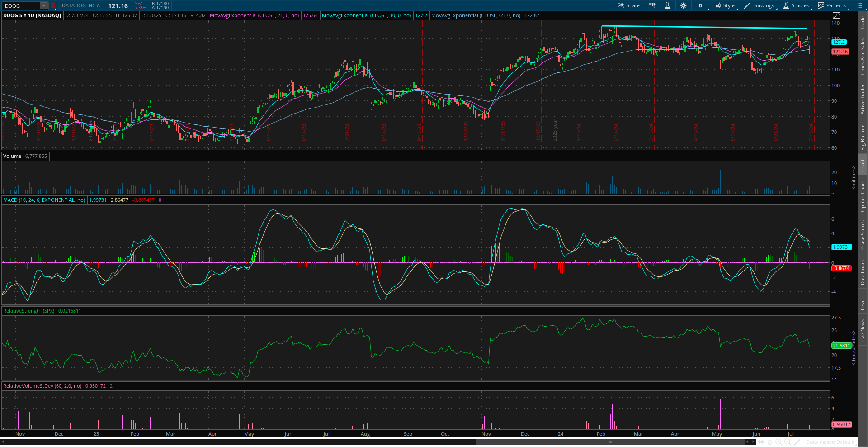Viewport: 868px width, 447px height.
Task: Click the DDOG symbol input field
Action: point(21,6)
